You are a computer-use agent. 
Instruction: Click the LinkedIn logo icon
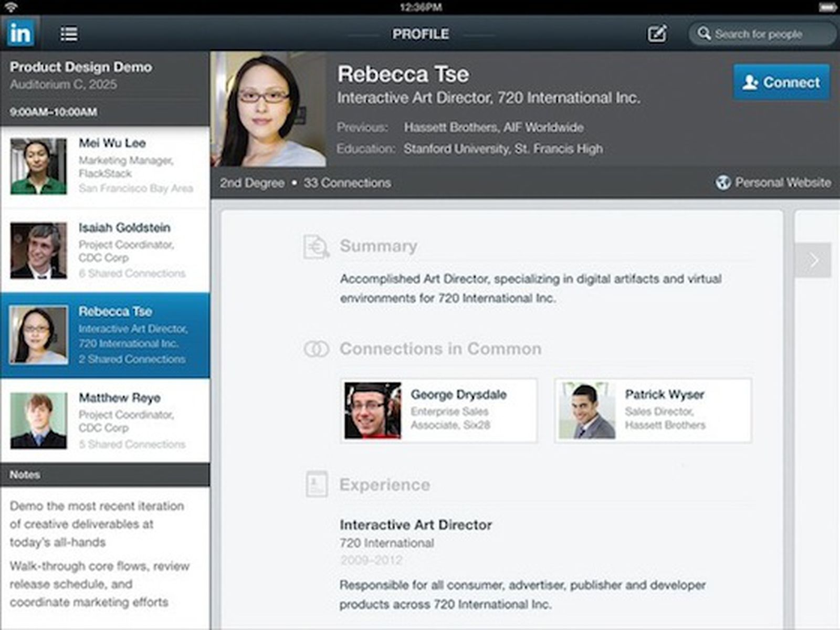coord(20,33)
